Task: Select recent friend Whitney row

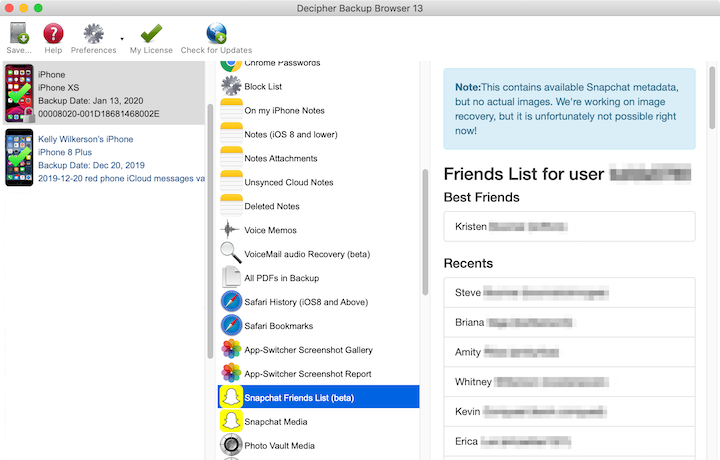Action: coord(569,381)
